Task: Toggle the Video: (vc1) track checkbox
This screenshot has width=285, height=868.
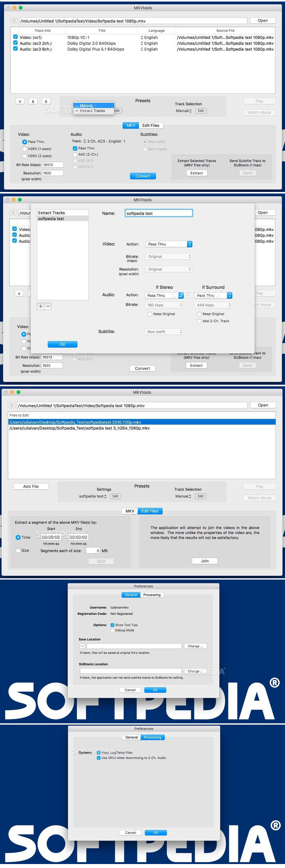Action: point(16,37)
